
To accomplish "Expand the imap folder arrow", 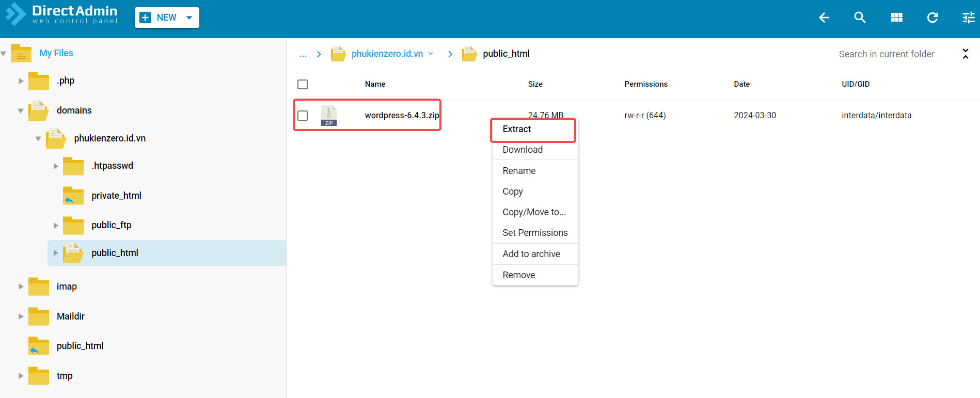I will tap(21, 286).
